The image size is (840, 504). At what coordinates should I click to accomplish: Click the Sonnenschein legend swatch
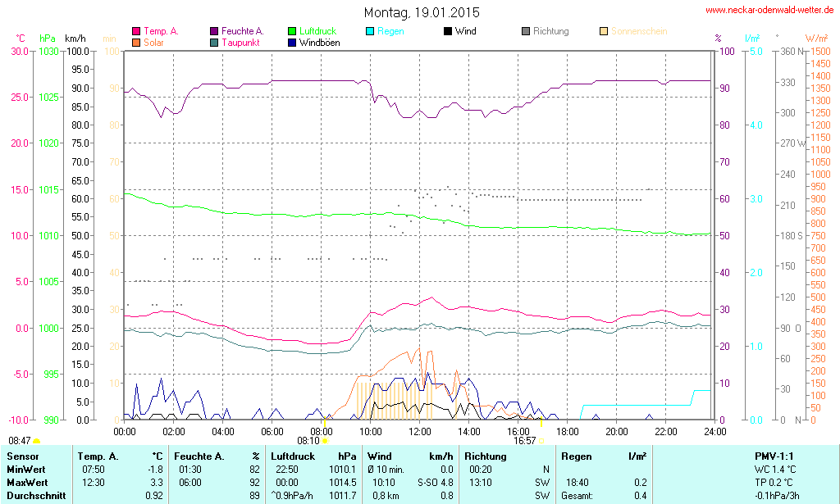point(604,32)
